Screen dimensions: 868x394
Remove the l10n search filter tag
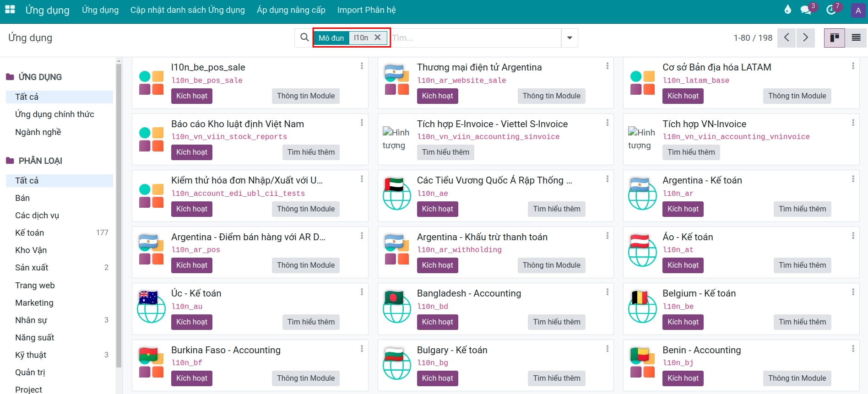[378, 38]
